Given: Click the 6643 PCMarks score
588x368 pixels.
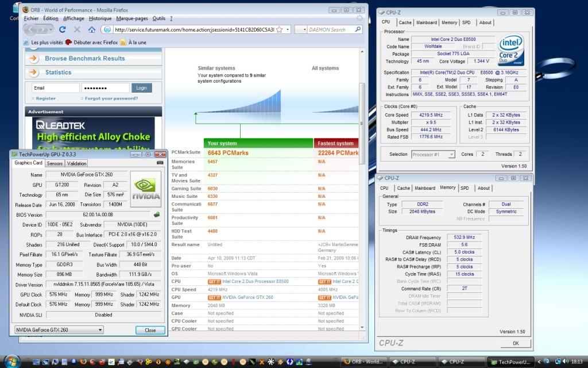Looking at the screenshot, I should coord(228,153).
